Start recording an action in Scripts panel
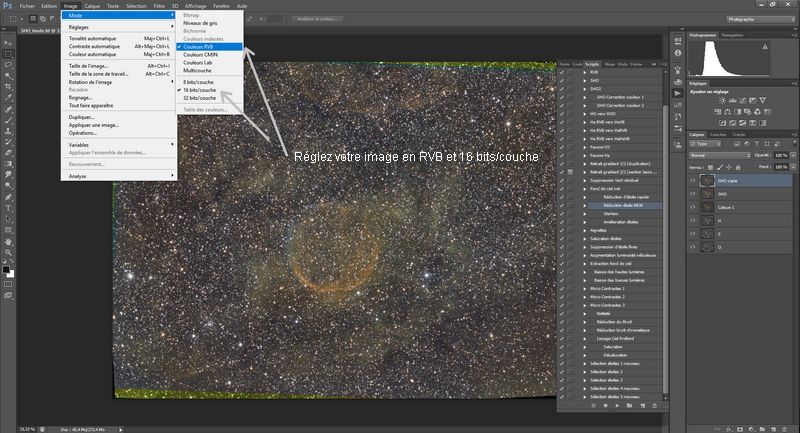Viewport: 800px width, 433px height. coord(605,405)
